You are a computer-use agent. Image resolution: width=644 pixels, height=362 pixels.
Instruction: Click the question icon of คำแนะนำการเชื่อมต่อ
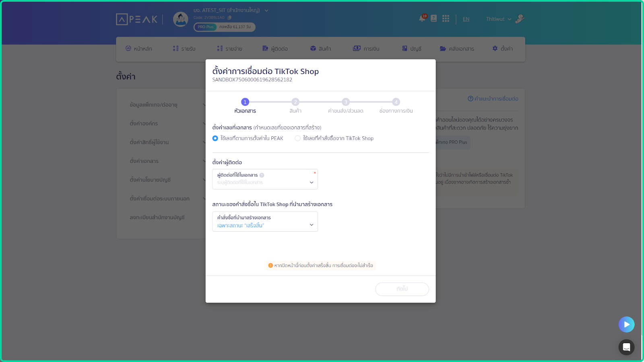(470, 99)
